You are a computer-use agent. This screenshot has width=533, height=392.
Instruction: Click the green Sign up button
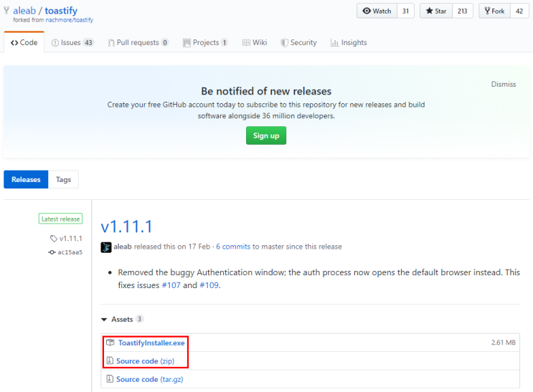266,135
